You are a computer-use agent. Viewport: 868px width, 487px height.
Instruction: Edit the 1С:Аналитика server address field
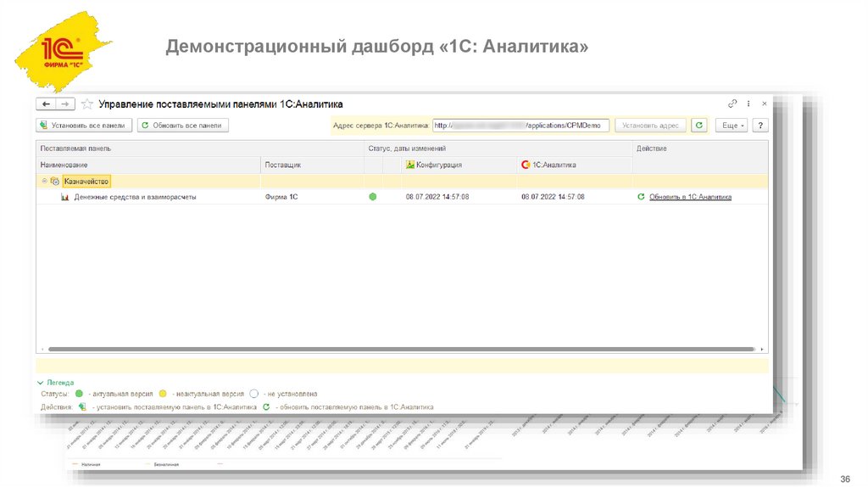point(520,126)
